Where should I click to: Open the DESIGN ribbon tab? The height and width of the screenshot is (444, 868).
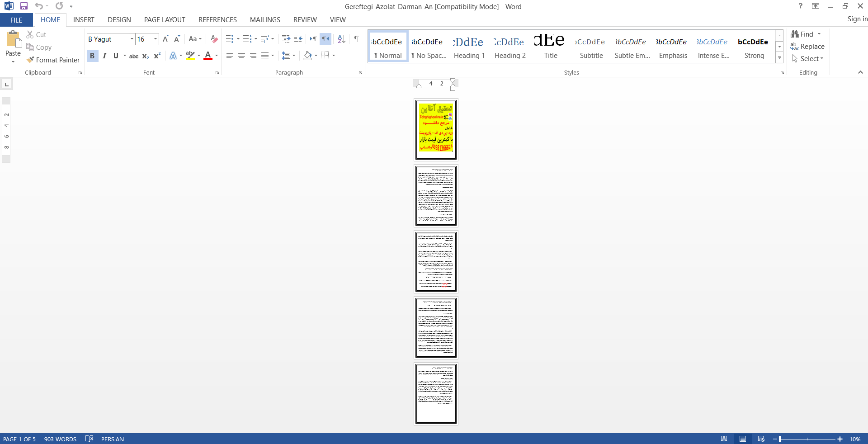click(119, 20)
